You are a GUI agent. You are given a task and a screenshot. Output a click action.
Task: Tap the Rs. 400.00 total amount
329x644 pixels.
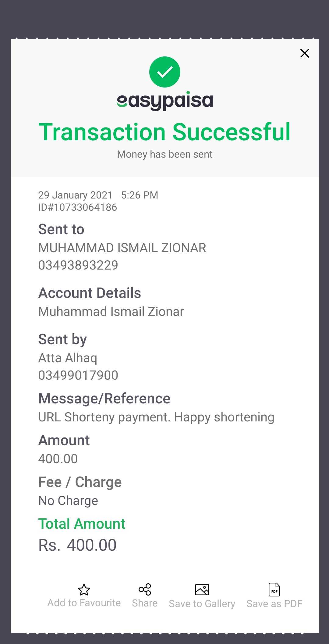pos(77,545)
